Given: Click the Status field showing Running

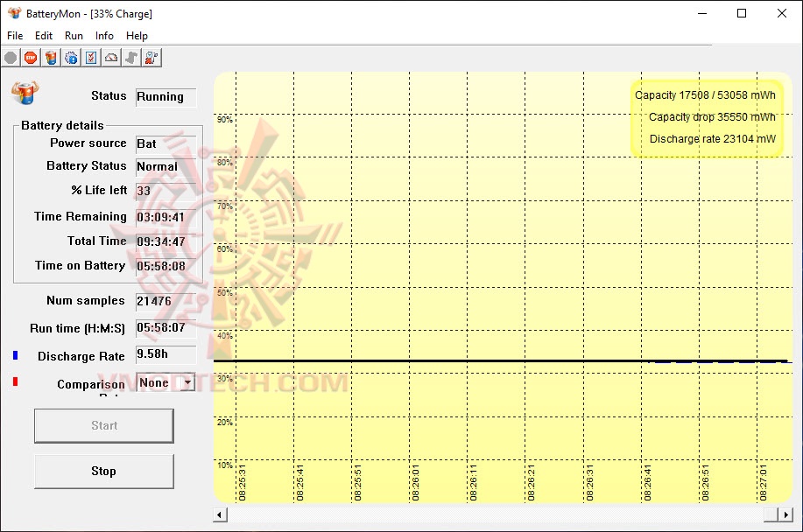Looking at the screenshot, I should click(x=166, y=97).
